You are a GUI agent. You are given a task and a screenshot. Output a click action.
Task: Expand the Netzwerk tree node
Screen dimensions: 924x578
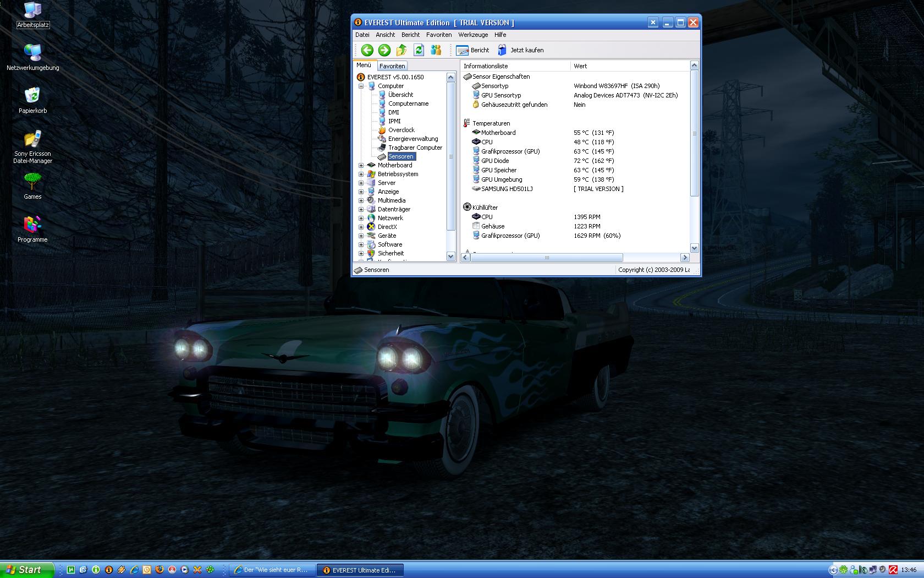[x=361, y=218]
